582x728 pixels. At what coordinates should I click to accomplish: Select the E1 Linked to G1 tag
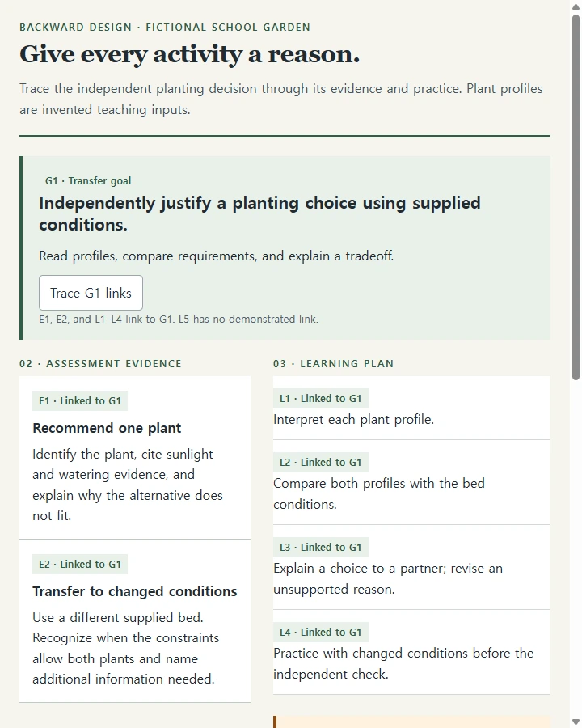click(x=80, y=401)
